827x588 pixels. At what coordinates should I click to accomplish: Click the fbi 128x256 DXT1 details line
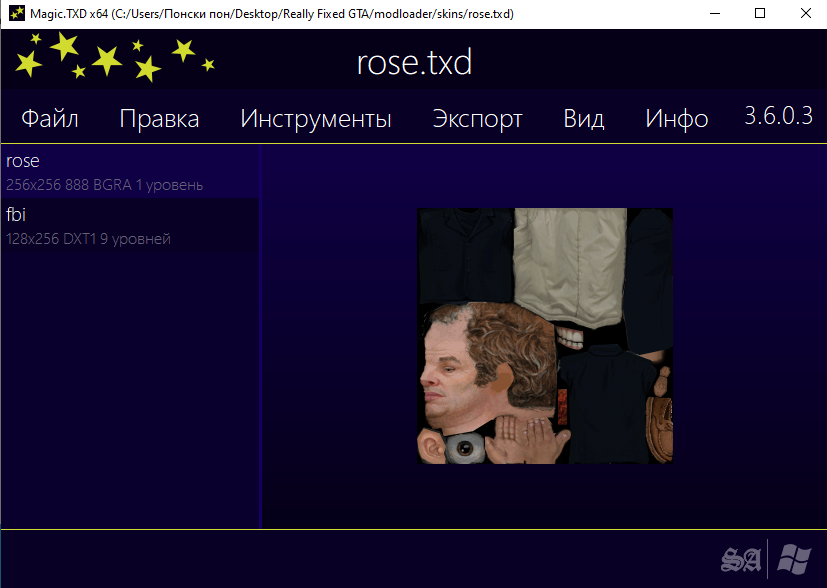click(88, 239)
